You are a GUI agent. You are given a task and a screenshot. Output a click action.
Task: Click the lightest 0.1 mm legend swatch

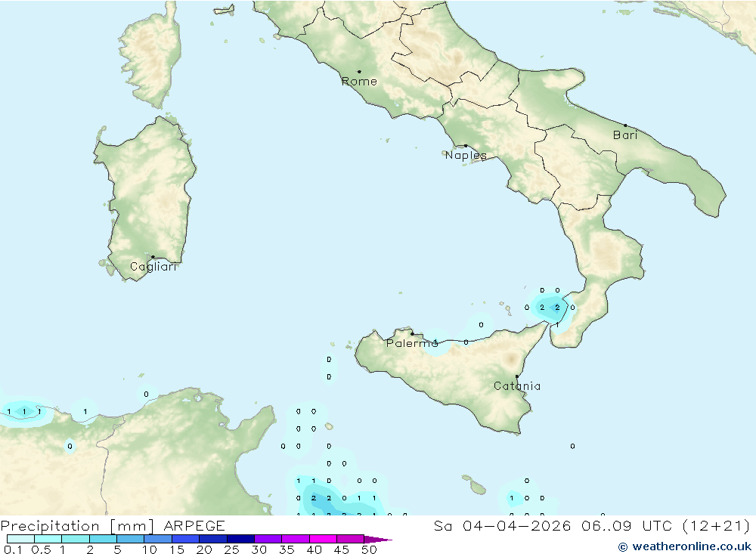coord(20,539)
